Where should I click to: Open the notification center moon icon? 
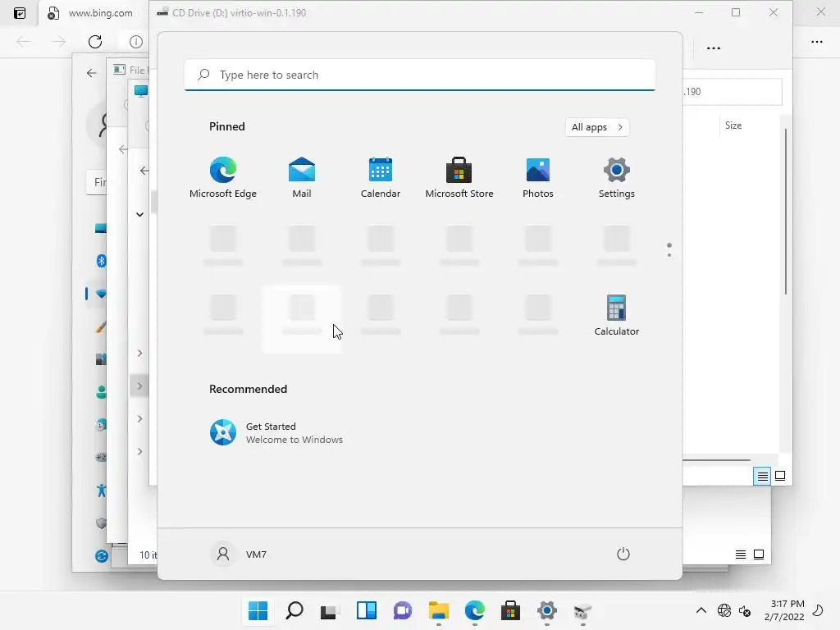click(x=818, y=610)
